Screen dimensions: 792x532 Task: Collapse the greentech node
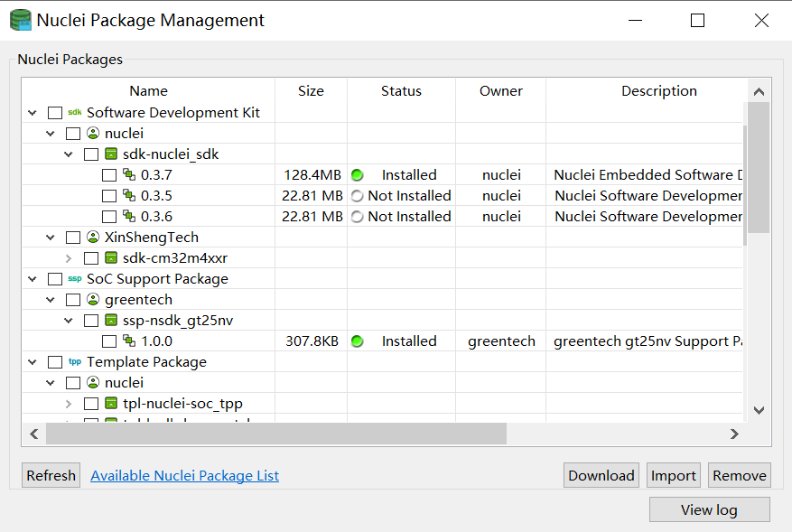pos(51,300)
